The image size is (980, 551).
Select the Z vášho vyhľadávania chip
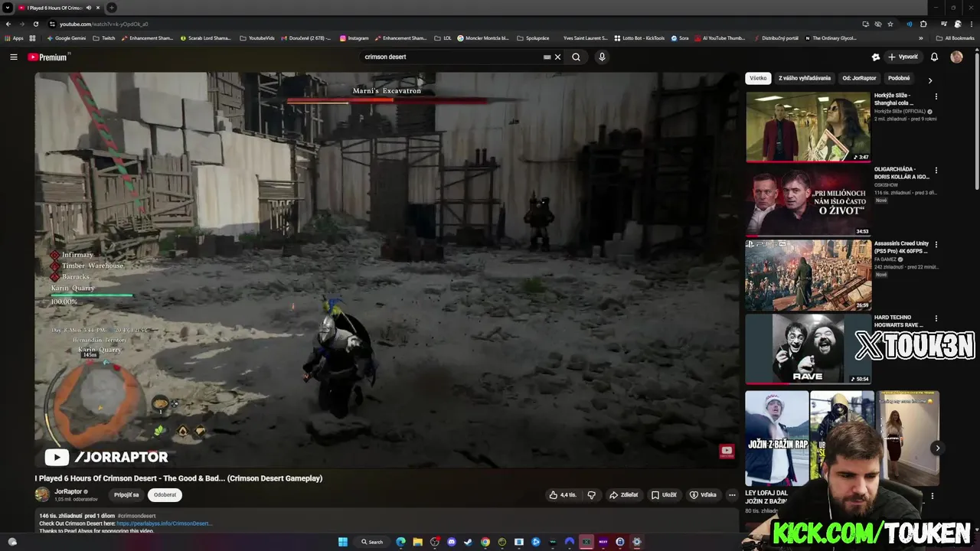[805, 78]
